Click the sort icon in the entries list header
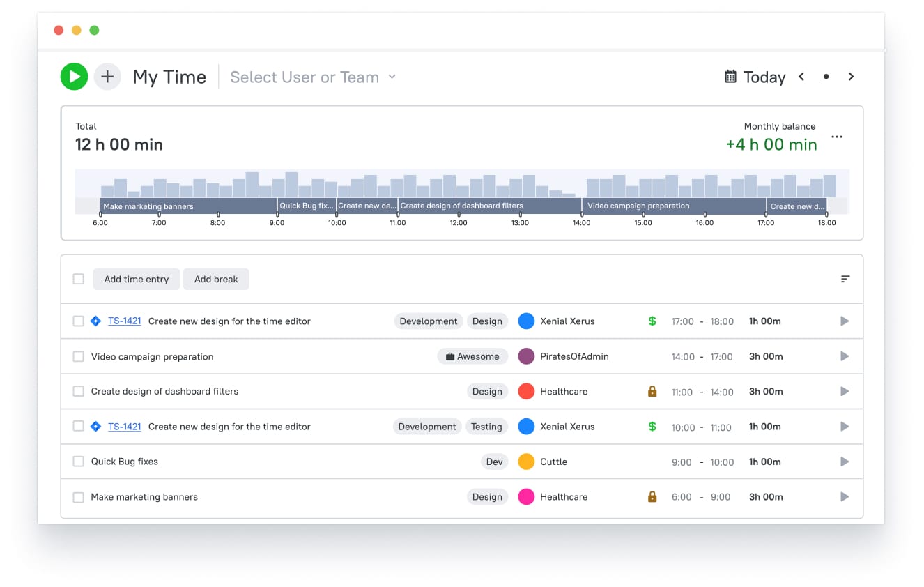Screen dimensions: 924x587 pos(845,279)
